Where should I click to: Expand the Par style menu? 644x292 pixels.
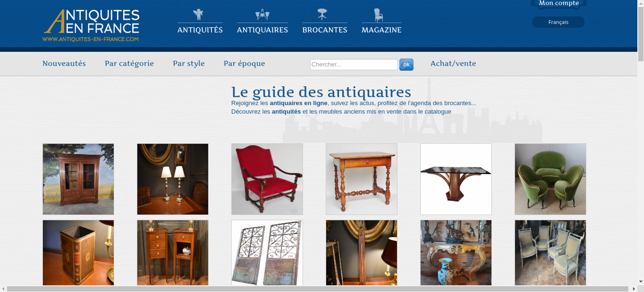click(189, 64)
